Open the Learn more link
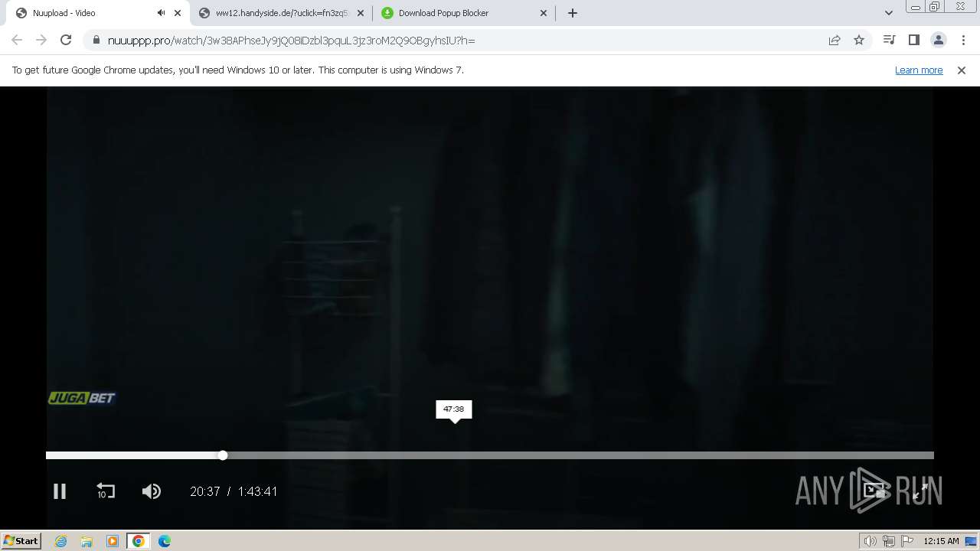980x551 pixels. (919, 70)
